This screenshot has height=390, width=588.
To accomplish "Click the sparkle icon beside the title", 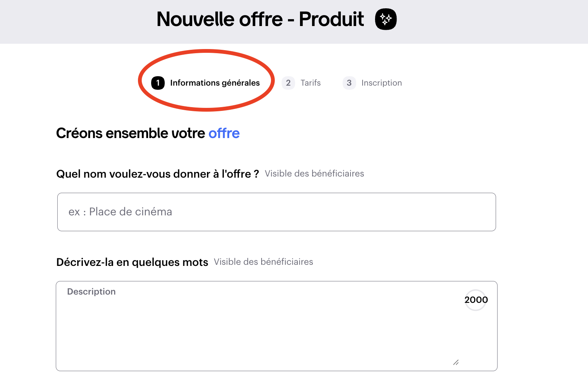I will coord(386,19).
